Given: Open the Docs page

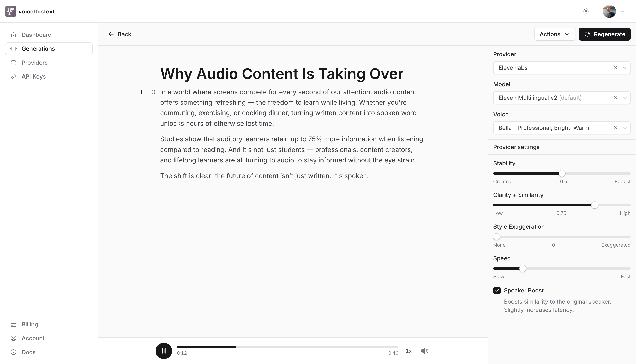Looking at the screenshot, I should pyautogui.click(x=29, y=352).
